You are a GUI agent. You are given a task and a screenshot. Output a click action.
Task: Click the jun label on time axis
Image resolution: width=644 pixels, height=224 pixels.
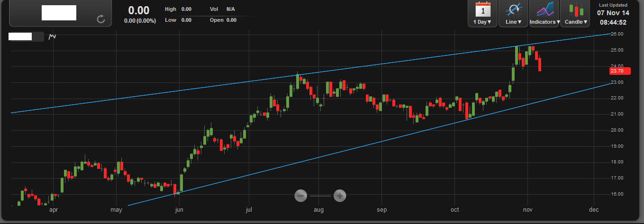pos(179,209)
